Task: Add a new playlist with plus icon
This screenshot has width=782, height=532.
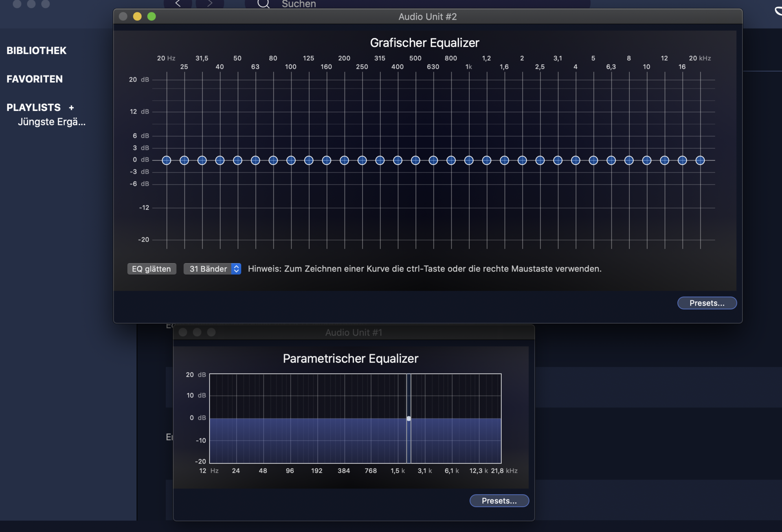Action: tap(71, 108)
